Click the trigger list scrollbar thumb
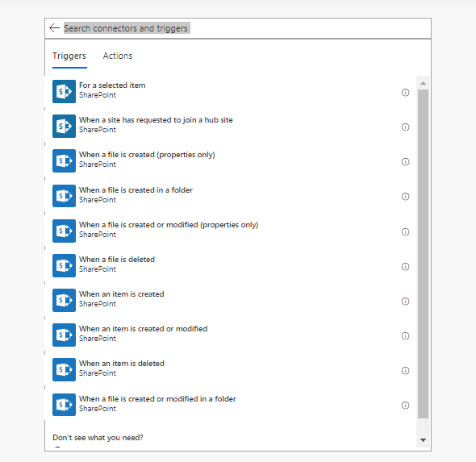Screen dimensions: 476x462 point(424,254)
